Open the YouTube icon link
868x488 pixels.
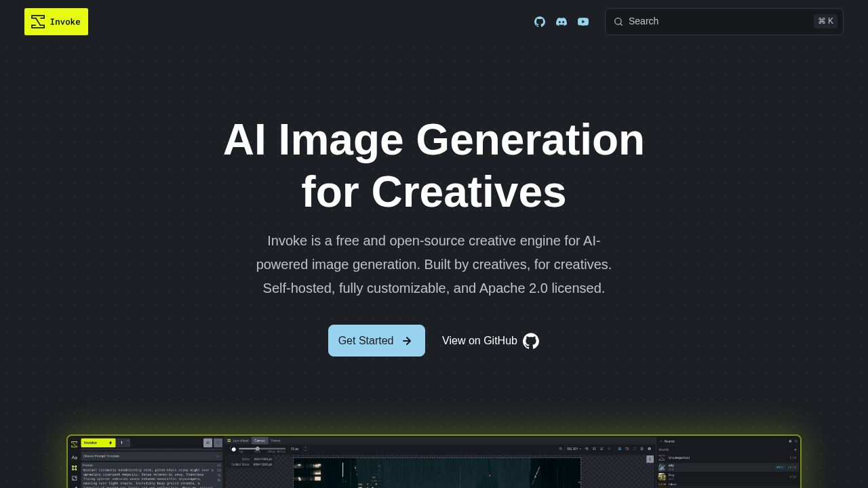point(583,22)
